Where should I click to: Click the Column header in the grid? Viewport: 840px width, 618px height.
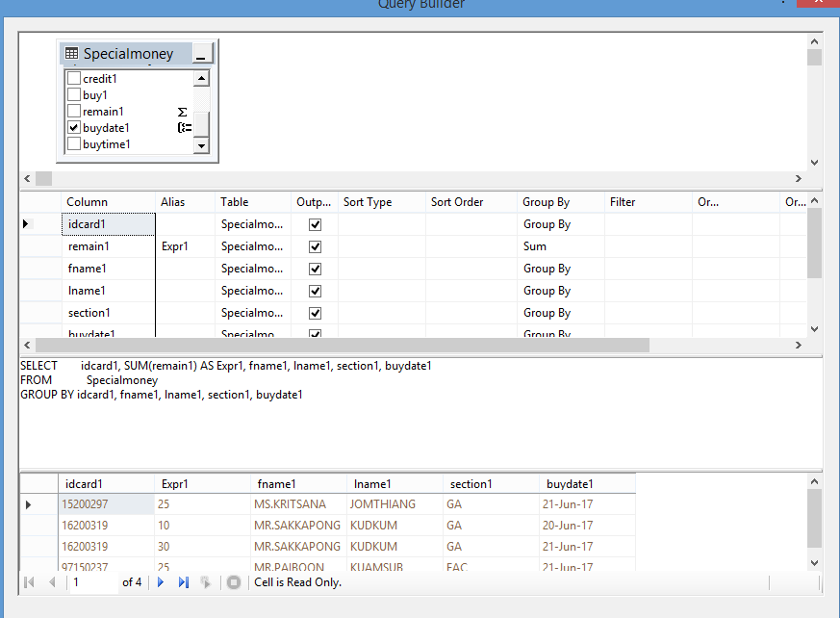[108, 202]
